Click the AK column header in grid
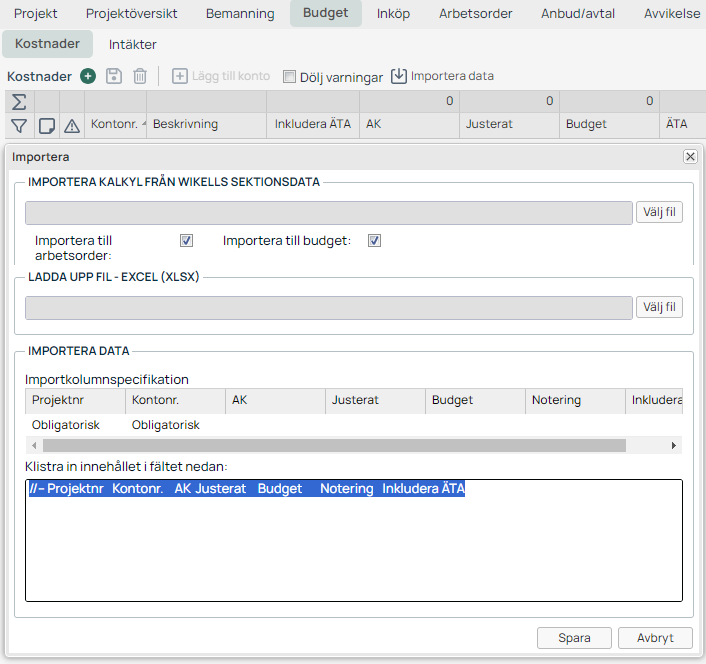This screenshot has height=664, width=706. coord(409,124)
